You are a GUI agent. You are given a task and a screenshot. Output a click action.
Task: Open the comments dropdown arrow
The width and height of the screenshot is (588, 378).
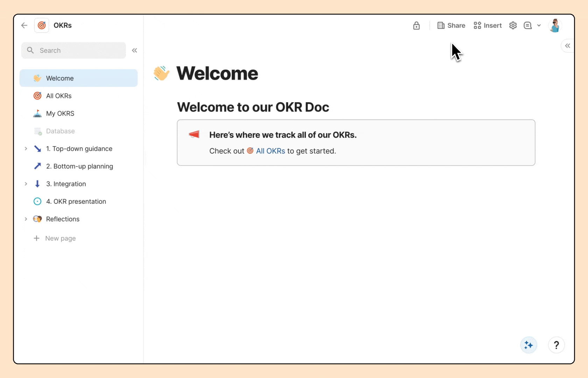pos(539,26)
